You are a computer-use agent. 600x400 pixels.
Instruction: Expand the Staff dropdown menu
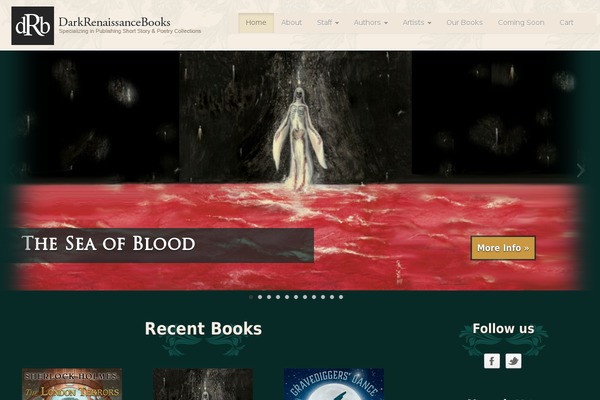(x=328, y=23)
